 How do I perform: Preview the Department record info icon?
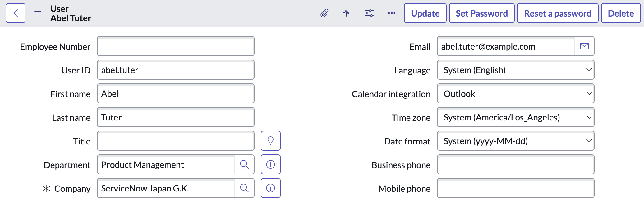(x=270, y=164)
